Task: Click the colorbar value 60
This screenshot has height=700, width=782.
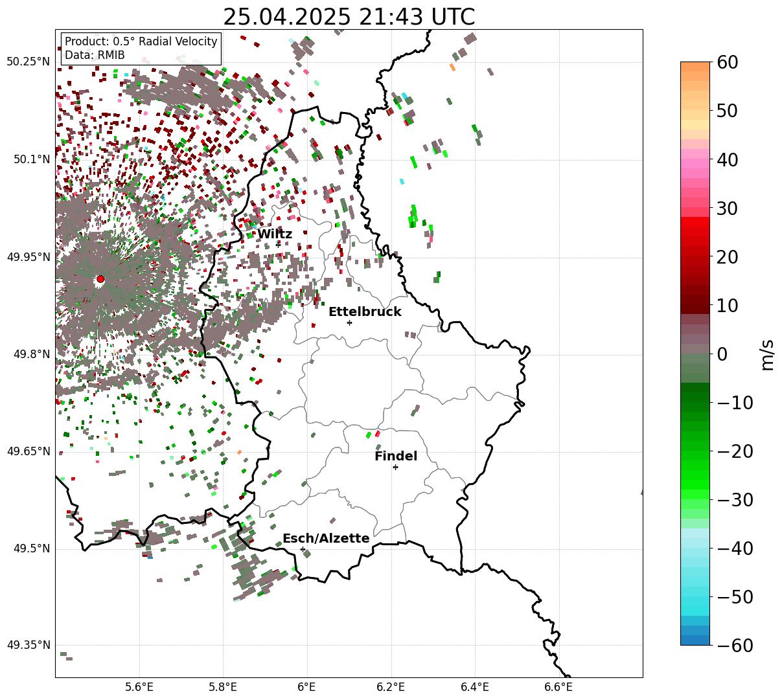Action: (x=726, y=62)
